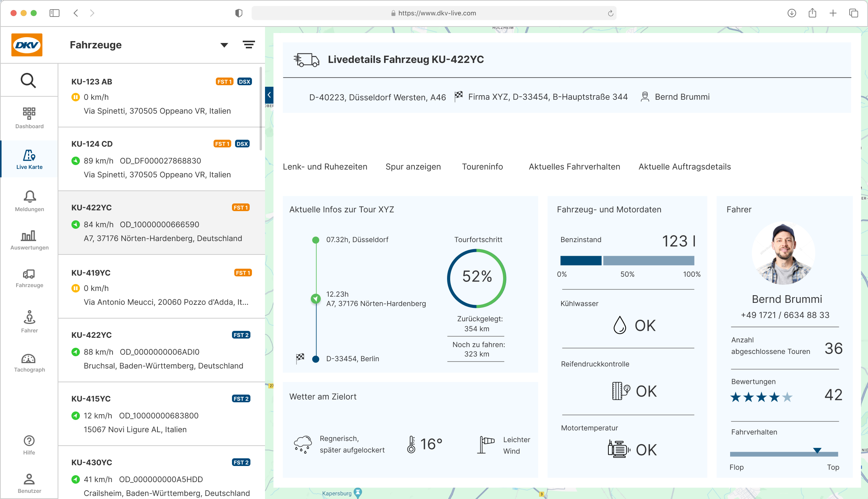Open Fahrzeuge sidebar section
The width and height of the screenshot is (868, 499).
pos(30,279)
